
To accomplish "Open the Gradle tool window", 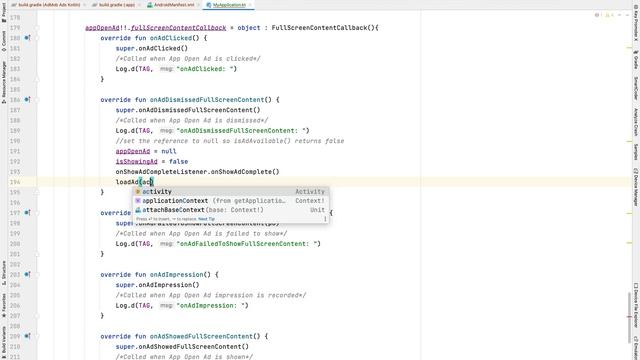I will [x=636, y=60].
